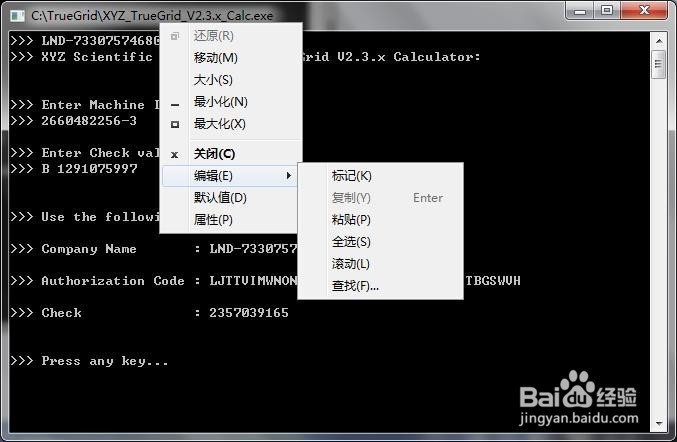Click the Press any key... prompt
The image size is (677, 442).
tap(105, 361)
